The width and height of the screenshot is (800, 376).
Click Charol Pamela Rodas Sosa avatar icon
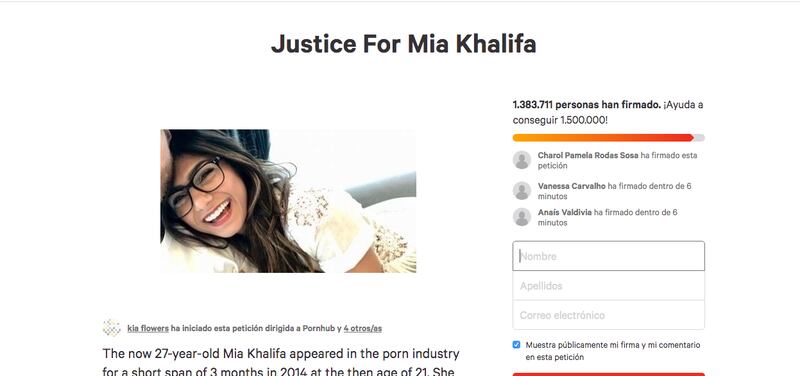click(x=521, y=160)
